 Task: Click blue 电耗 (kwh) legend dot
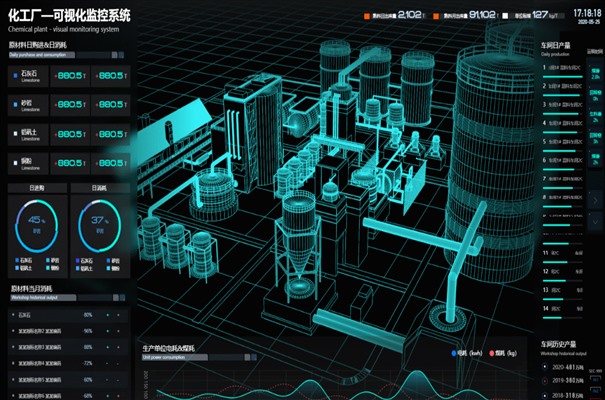tap(454, 353)
